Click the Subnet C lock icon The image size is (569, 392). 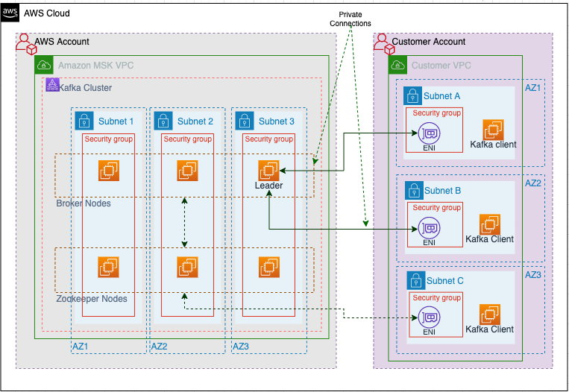(x=416, y=281)
